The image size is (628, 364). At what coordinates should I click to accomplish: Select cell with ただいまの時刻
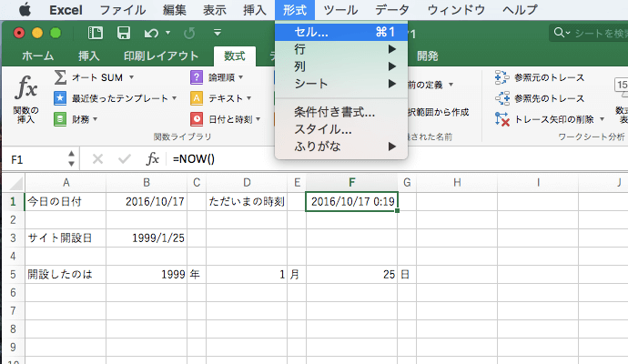[247, 201]
